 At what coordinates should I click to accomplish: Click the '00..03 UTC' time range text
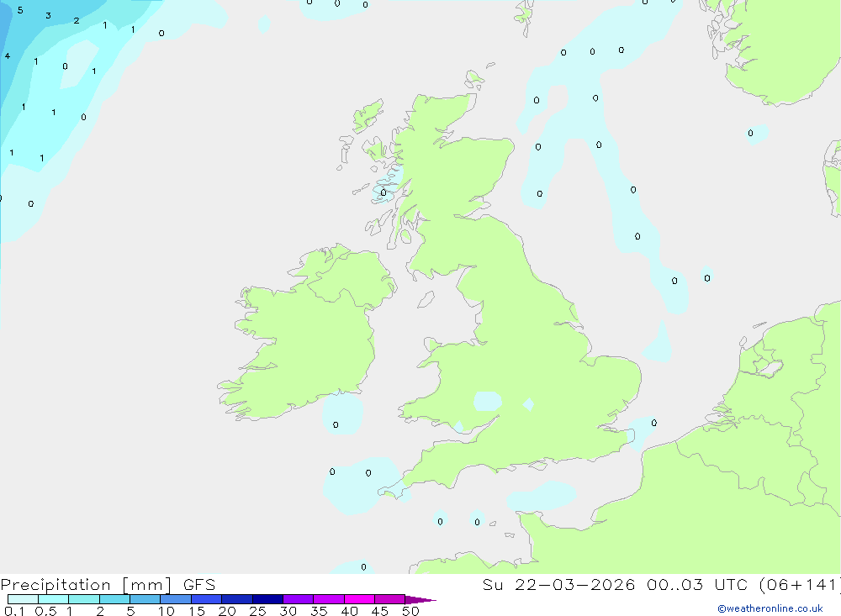click(696, 585)
